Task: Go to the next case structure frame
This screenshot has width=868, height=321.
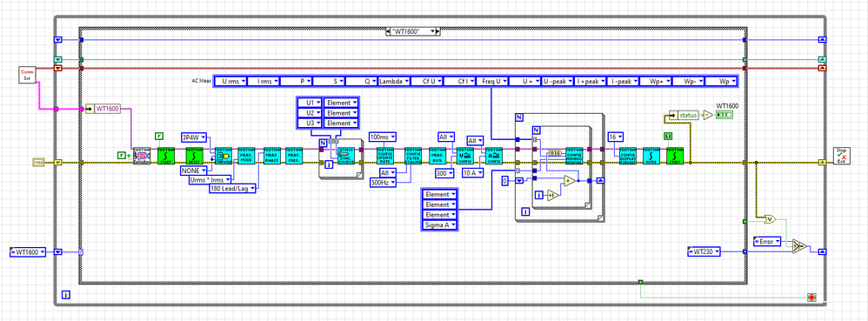Action: [438, 31]
